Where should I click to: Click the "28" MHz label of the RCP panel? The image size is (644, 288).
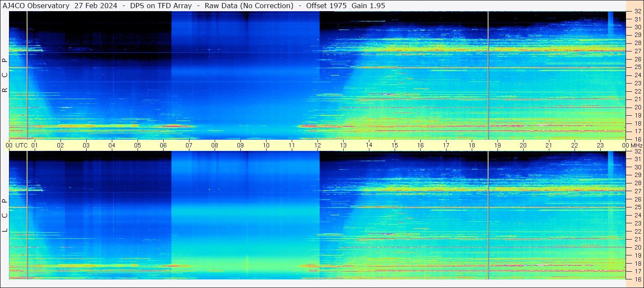[x=638, y=43]
